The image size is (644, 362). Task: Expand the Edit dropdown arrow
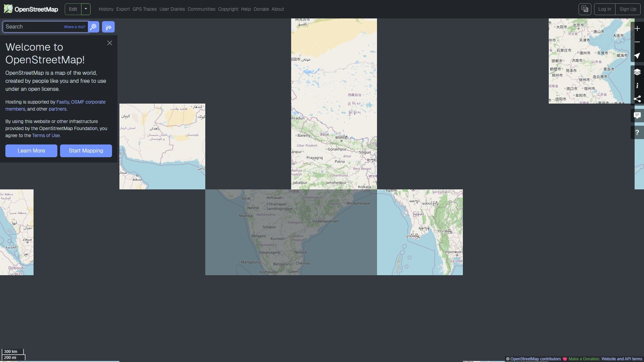86,9
